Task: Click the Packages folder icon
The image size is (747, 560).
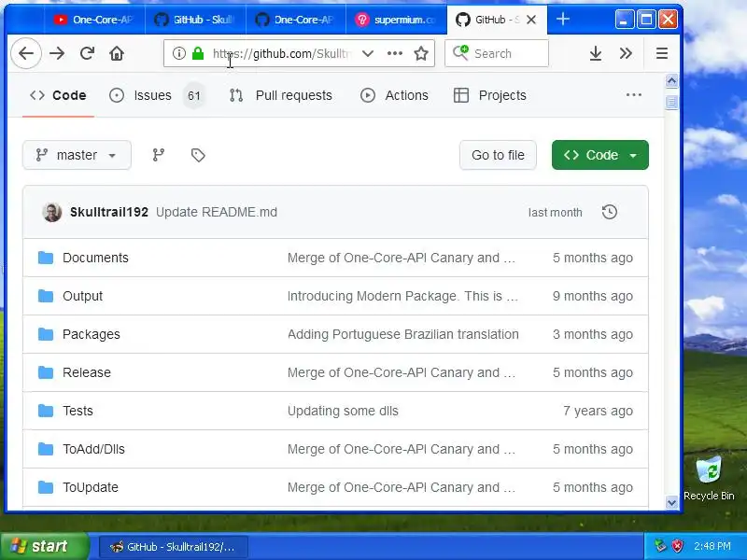Action: 46,334
